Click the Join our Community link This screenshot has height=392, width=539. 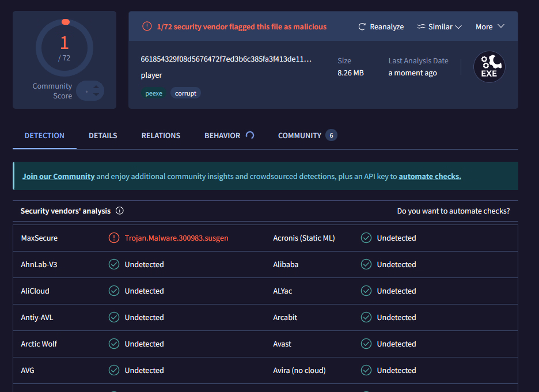pos(58,177)
